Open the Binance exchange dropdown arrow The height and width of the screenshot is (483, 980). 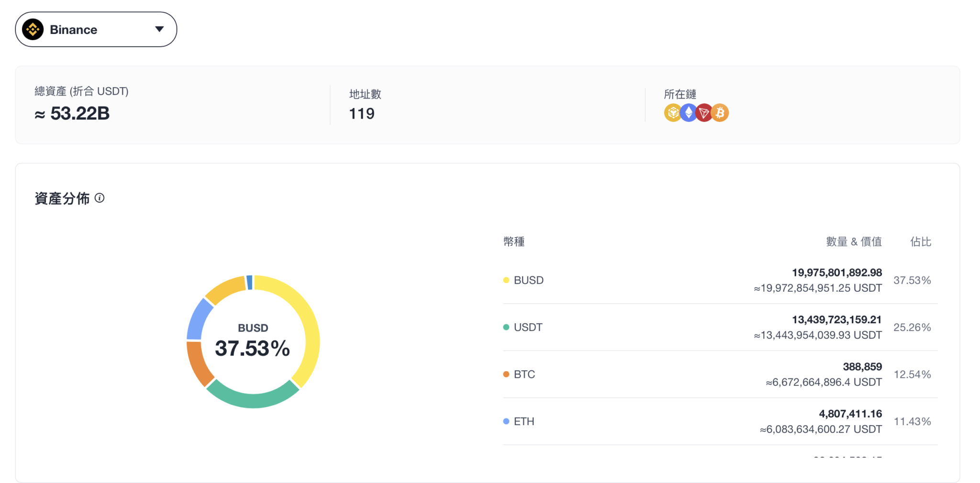tap(159, 29)
